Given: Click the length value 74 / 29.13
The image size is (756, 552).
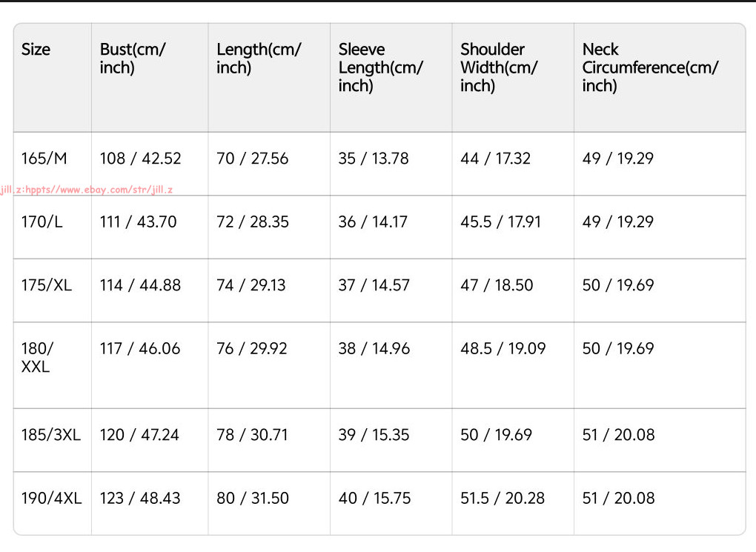Looking at the screenshot, I should click(251, 285).
